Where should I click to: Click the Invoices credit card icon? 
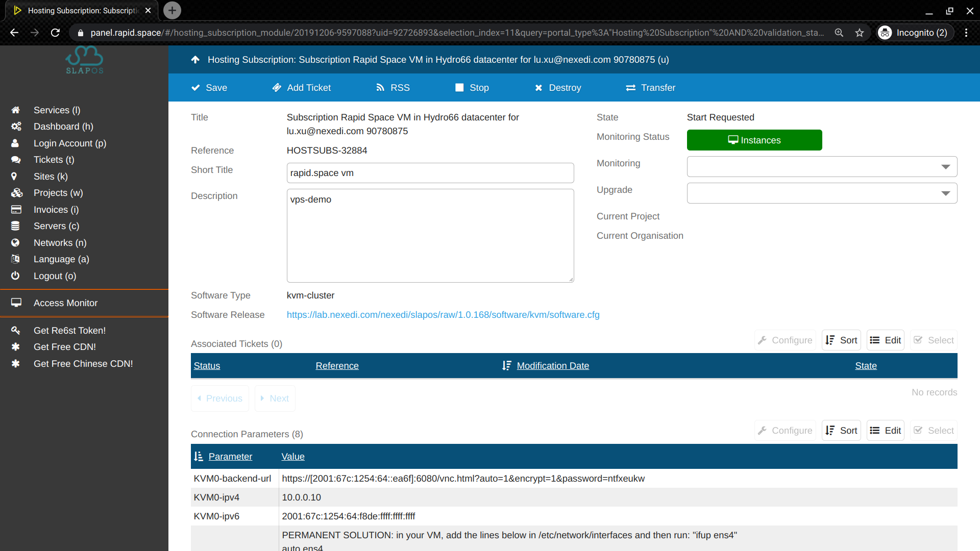(16, 210)
